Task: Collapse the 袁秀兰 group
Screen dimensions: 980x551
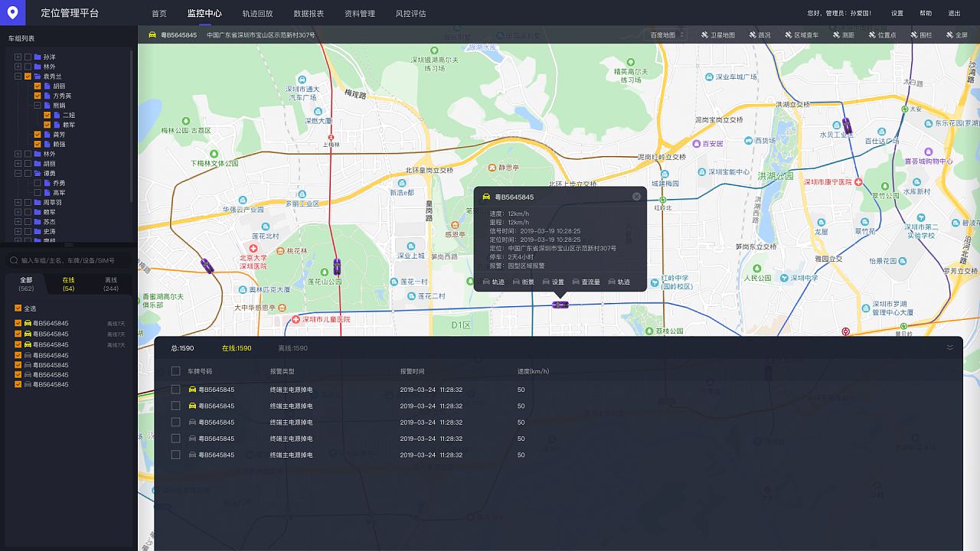Action: (18, 77)
